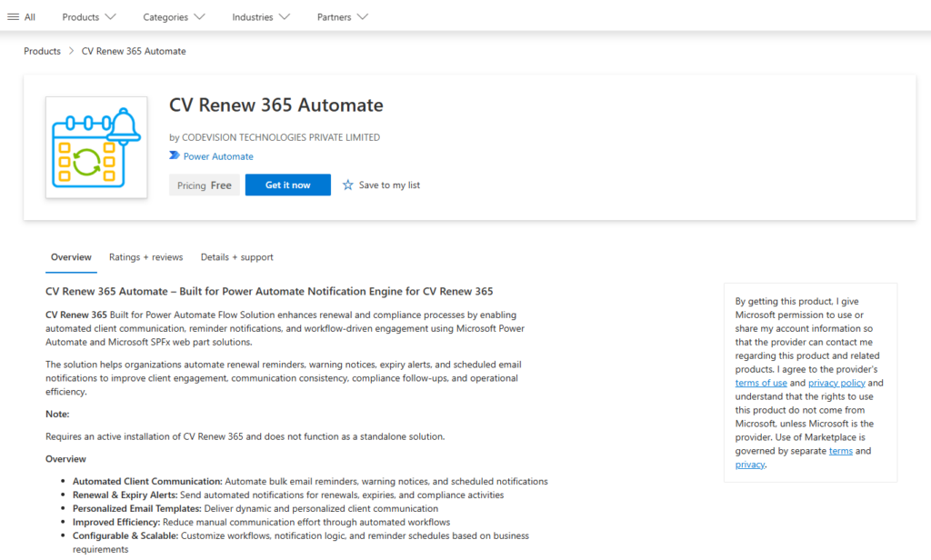Click the Get it now button

point(288,185)
